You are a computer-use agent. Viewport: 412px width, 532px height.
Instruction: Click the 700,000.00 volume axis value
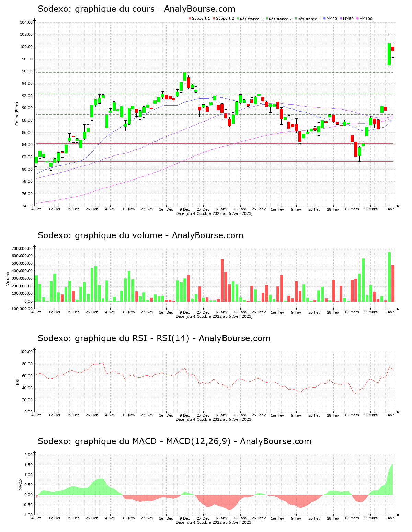[x=22, y=248]
